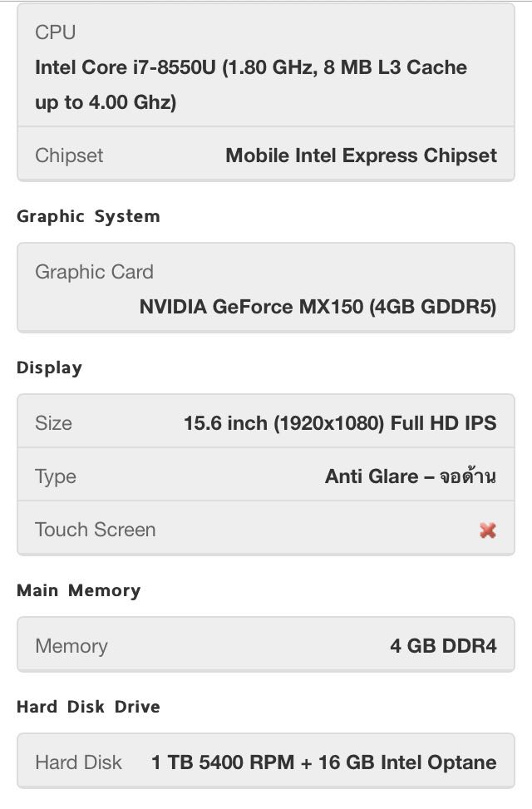
Task: Tap the Hard Disk row label
Action: 78,762
